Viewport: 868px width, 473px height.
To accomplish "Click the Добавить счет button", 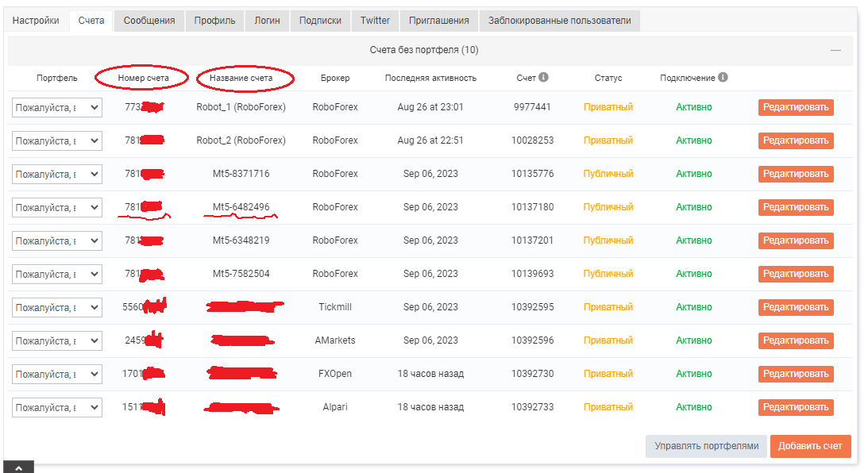I will pos(810,446).
